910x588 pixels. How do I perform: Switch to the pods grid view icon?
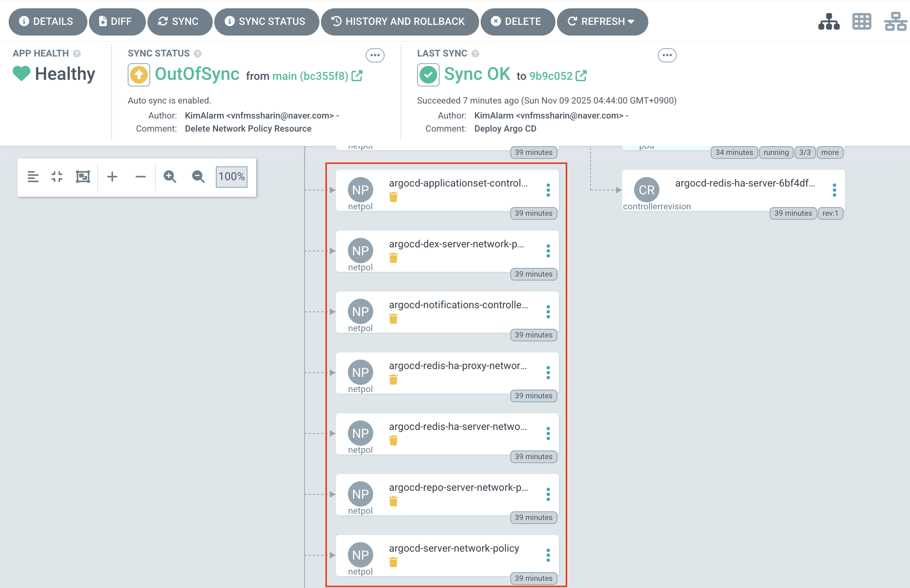[861, 21]
